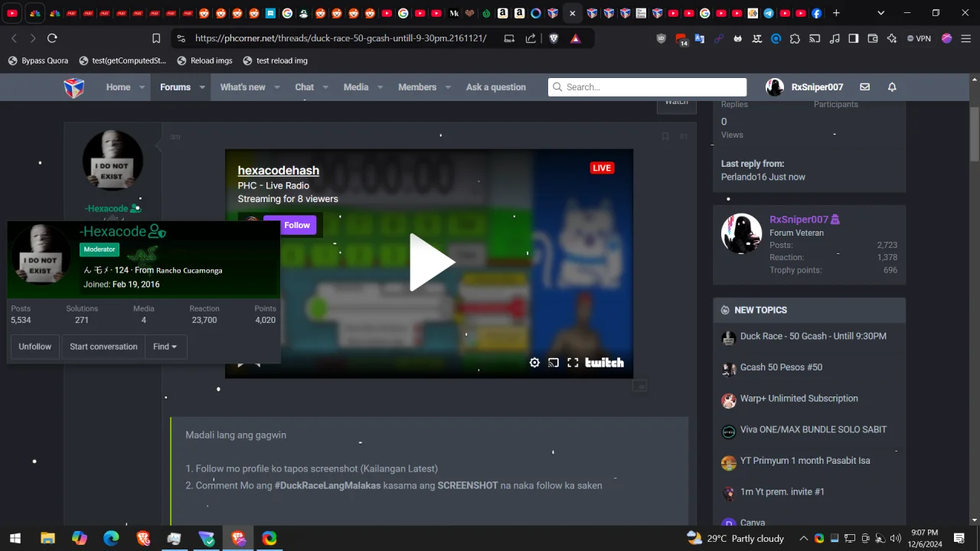This screenshot has width=980, height=551.
Task: Open '1m Yt prem. invite #1' topic
Action: click(x=782, y=492)
